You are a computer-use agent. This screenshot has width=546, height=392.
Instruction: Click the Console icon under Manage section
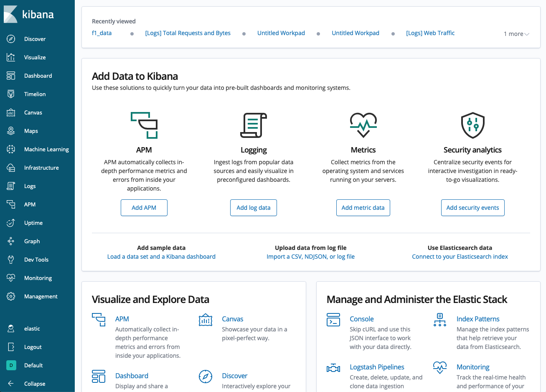[333, 320]
